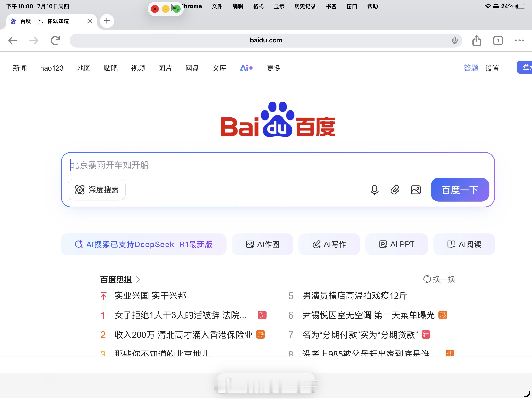The width and height of the screenshot is (532, 399).
Task: Open the 文件 menu in menu bar
Action: pos(217,6)
